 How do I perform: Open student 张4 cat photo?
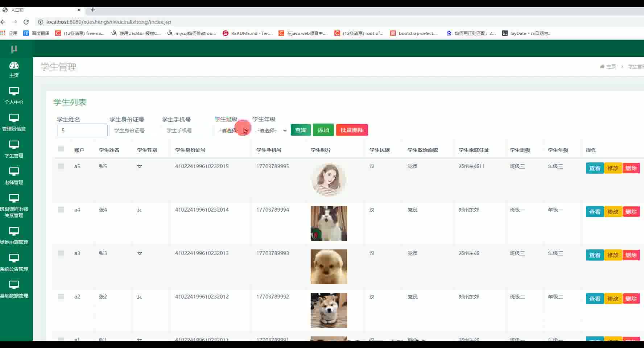[x=329, y=223]
